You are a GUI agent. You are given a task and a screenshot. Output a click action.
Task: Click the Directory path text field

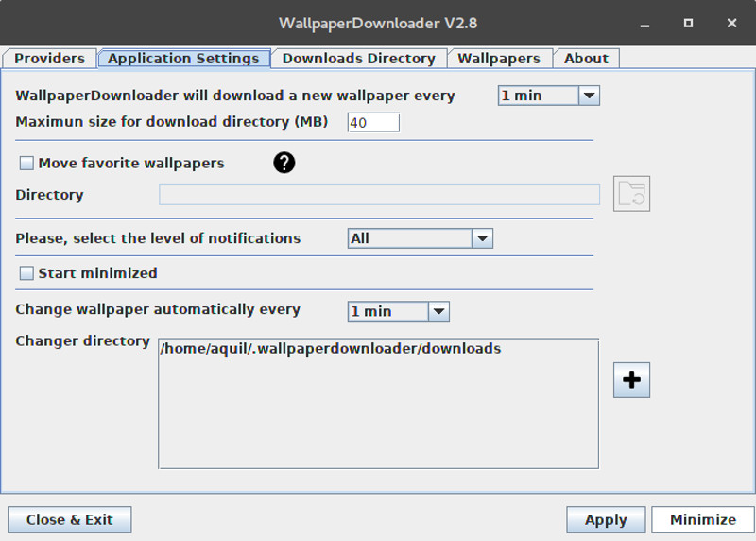(x=380, y=195)
